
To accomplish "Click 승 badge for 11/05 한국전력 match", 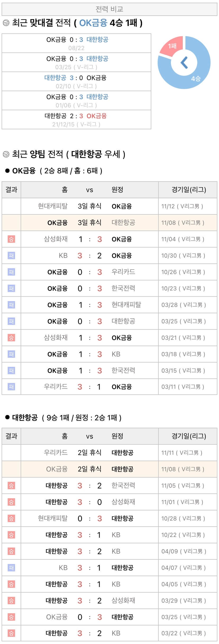I will (x=11, y=486).
